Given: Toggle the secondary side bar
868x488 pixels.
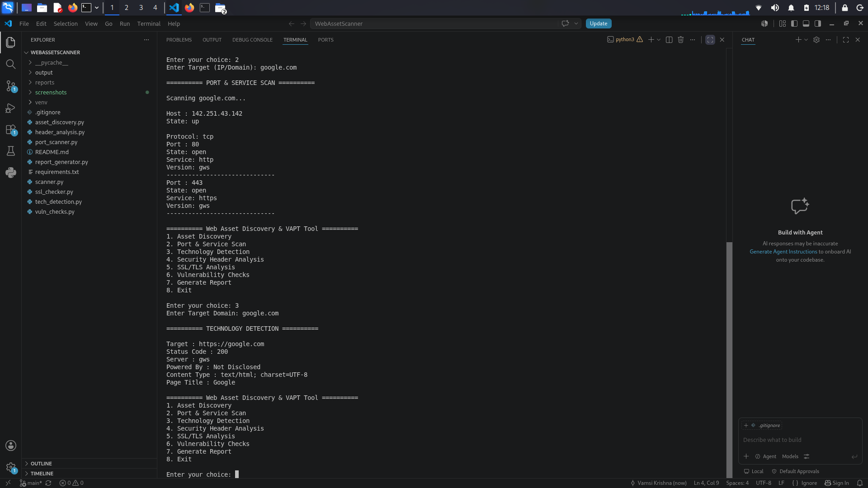Looking at the screenshot, I should point(818,23).
